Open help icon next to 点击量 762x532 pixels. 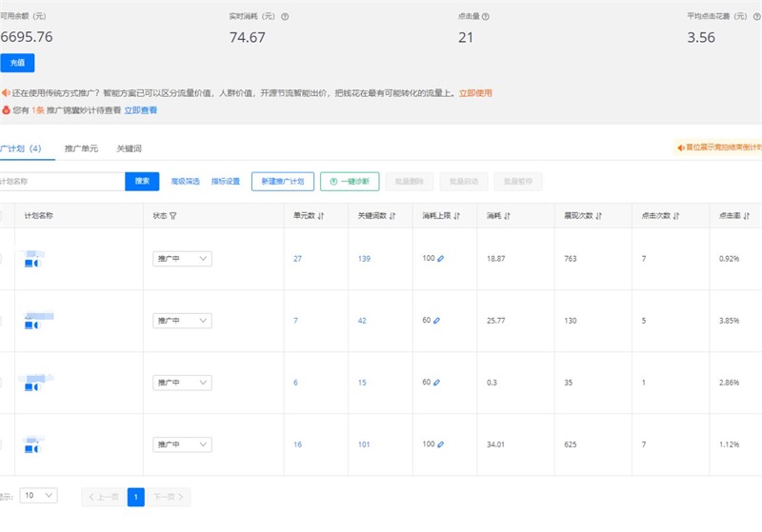(486, 16)
